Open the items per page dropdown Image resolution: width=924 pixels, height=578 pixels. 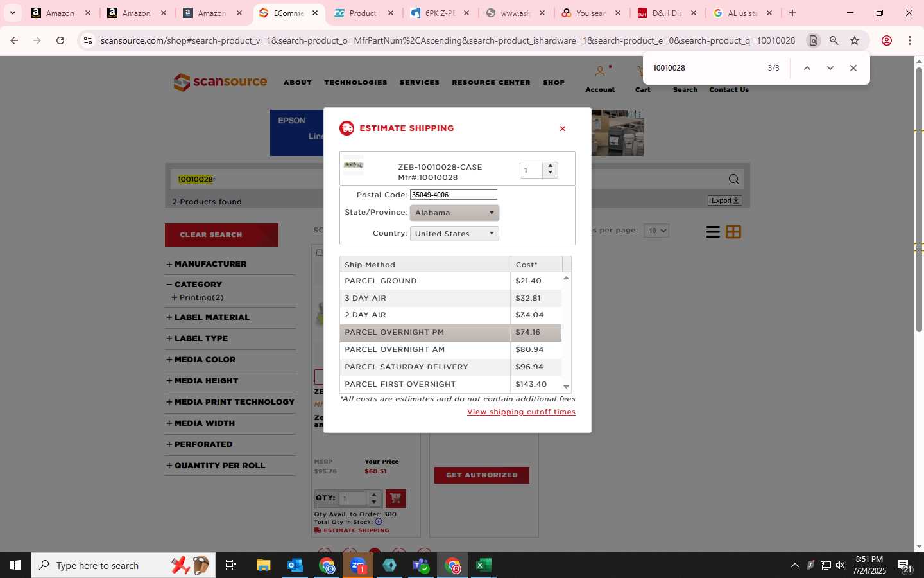(656, 231)
